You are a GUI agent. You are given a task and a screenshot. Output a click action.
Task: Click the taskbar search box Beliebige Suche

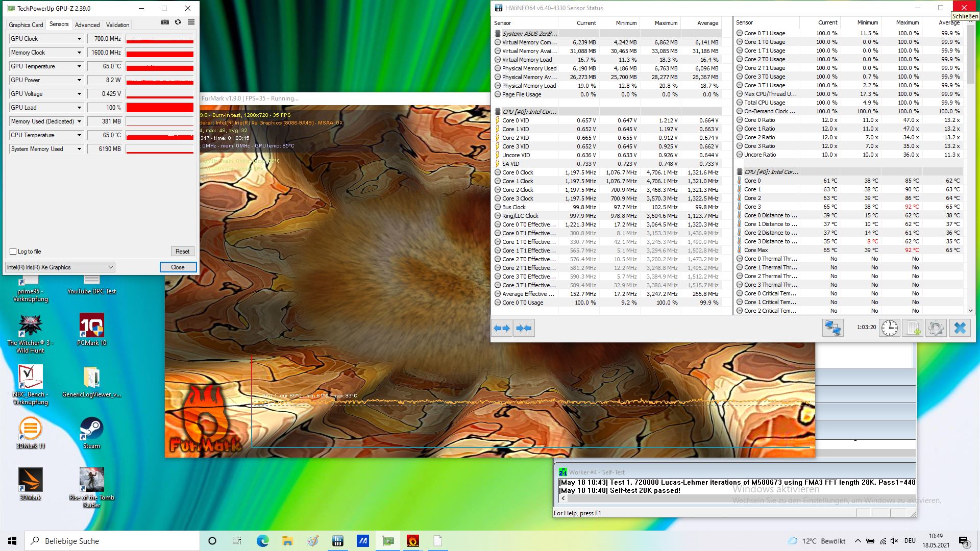click(x=112, y=541)
